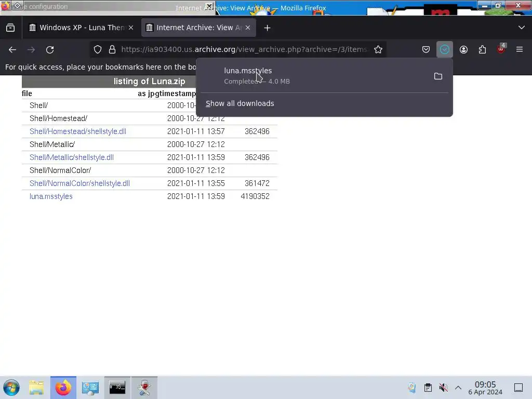532x399 pixels.
Task: Bookmark this page with the star
Action: click(378, 49)
